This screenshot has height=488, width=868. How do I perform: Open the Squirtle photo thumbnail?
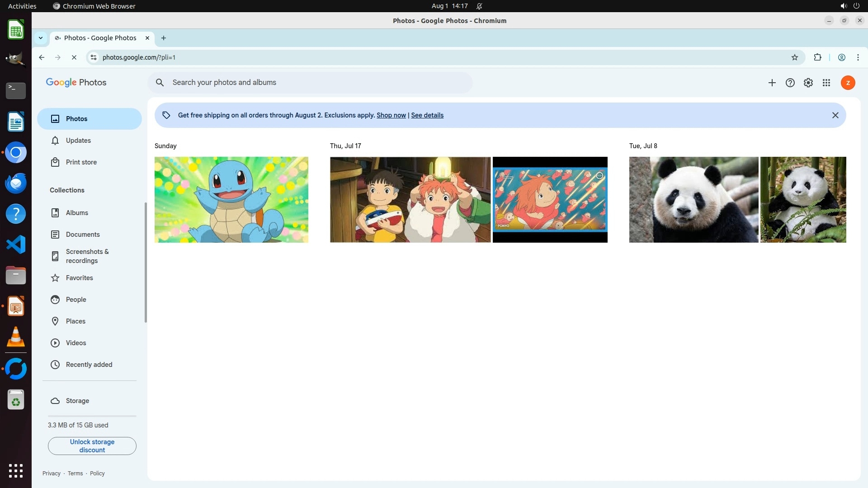pos(231,200)
